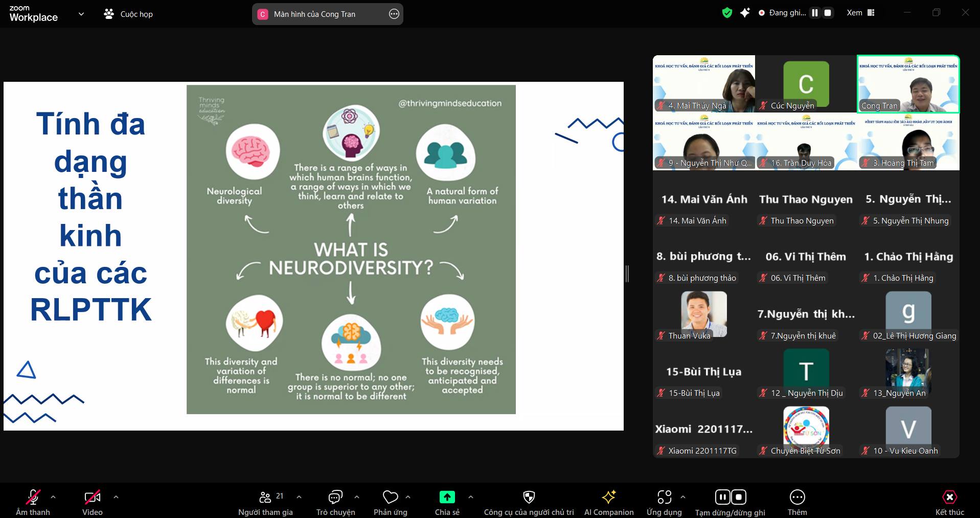The height and width of the screenshot is (518, 980).
Task: Open the Cuộc họp meeting tab
Action: 128,14
